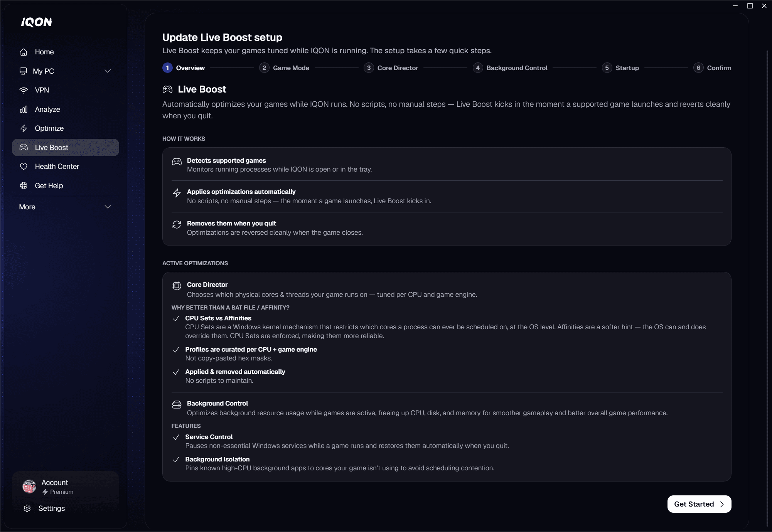
Task: Click the arrow icon in Get Started button
Action: (722, 504)
